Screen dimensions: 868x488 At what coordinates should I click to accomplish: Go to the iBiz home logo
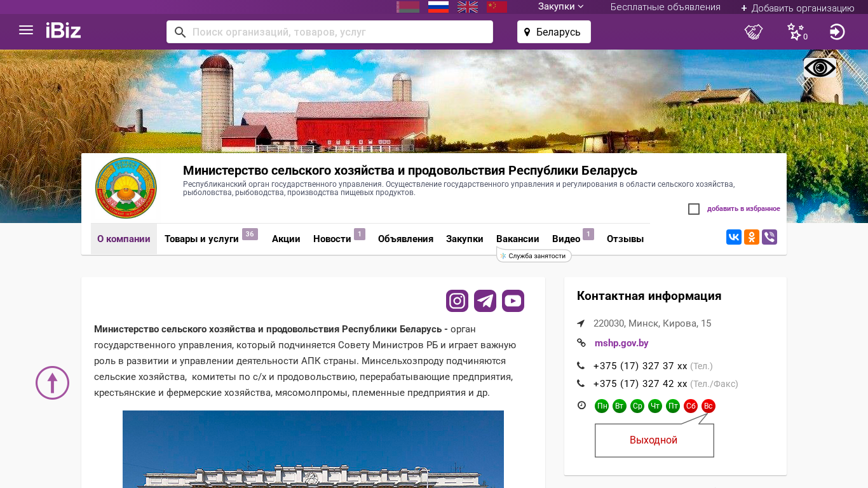pos(64,30)
